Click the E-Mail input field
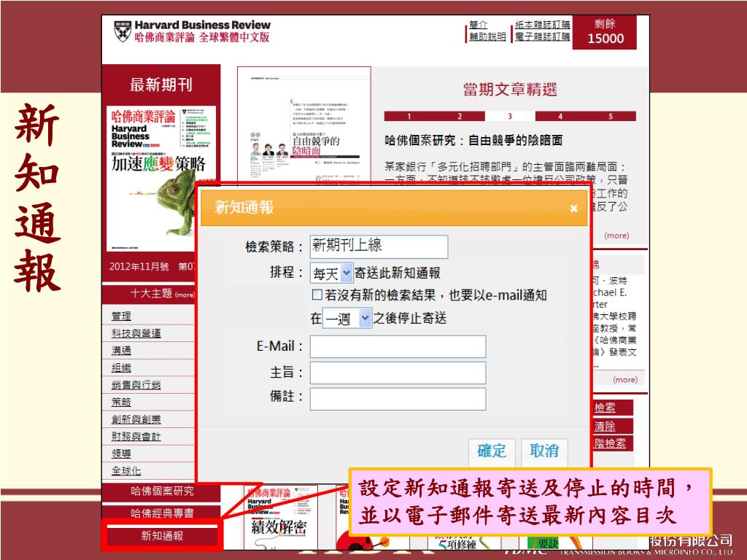 (398, 346)
